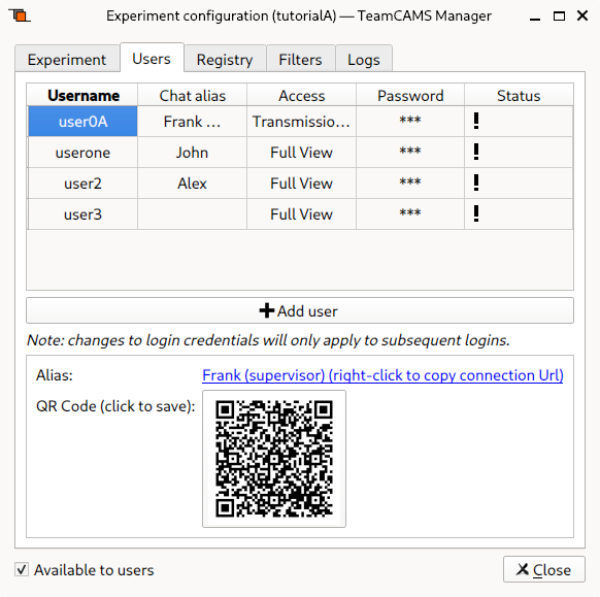The image size is (600, 597).
Task: Maximize the TeamCAMS Manager window
Action: point(559,16)
